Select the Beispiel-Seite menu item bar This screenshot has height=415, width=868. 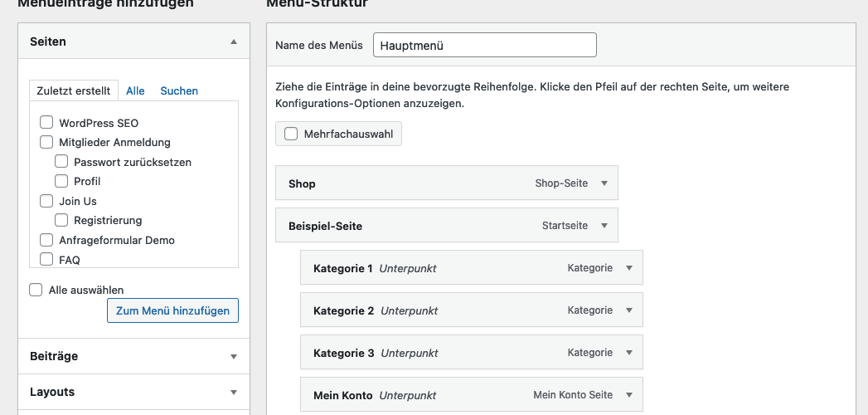(x=447, y=226)
